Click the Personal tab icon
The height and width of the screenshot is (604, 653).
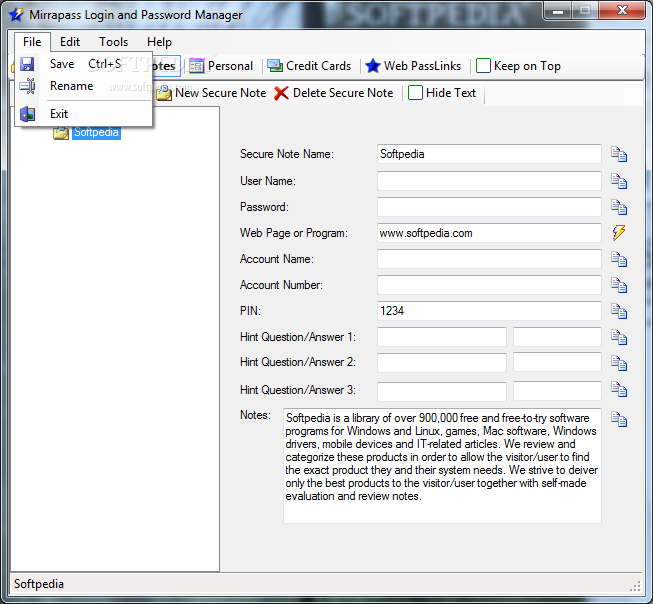[x=197, y=66]
